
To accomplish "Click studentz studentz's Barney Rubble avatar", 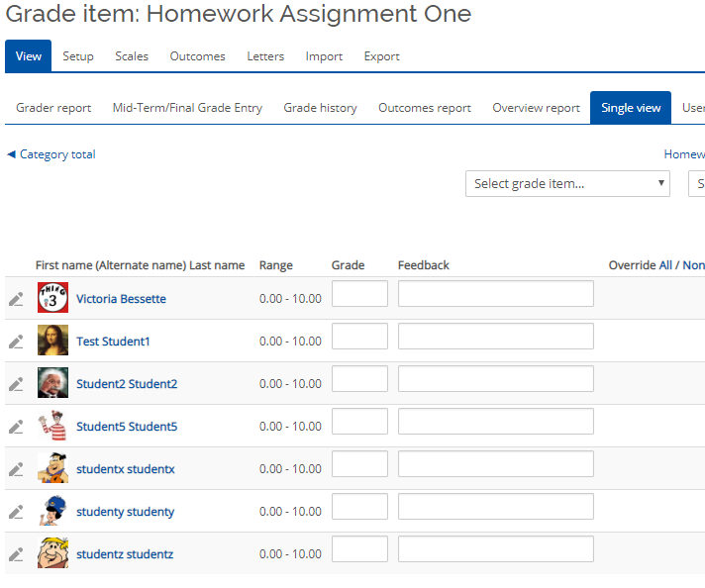I will (x=52, y=552).
